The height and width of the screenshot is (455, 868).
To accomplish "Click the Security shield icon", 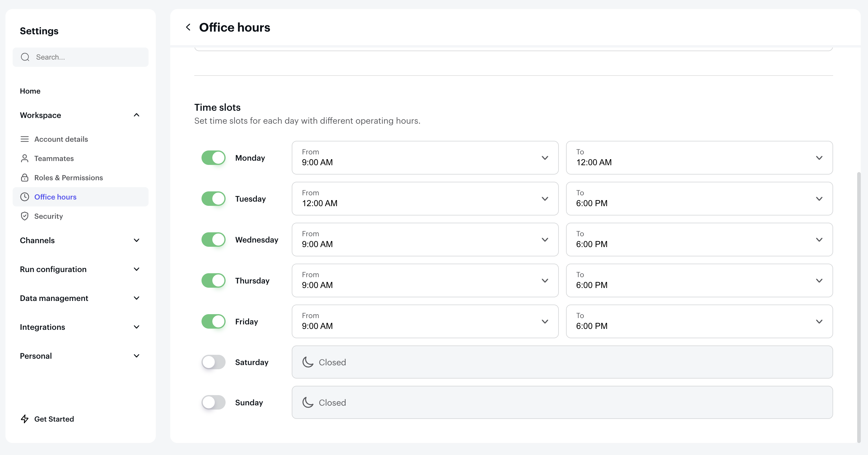I will pos(25,216).
